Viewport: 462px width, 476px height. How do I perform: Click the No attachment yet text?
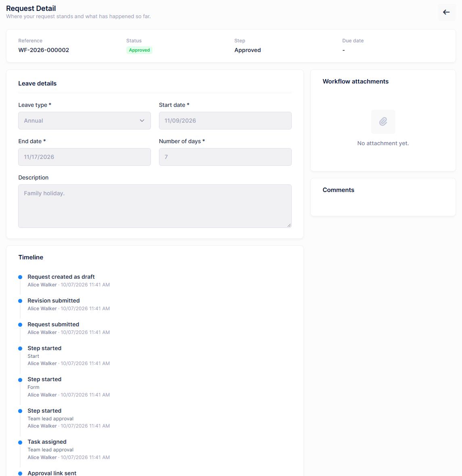[x=383, y=143]
